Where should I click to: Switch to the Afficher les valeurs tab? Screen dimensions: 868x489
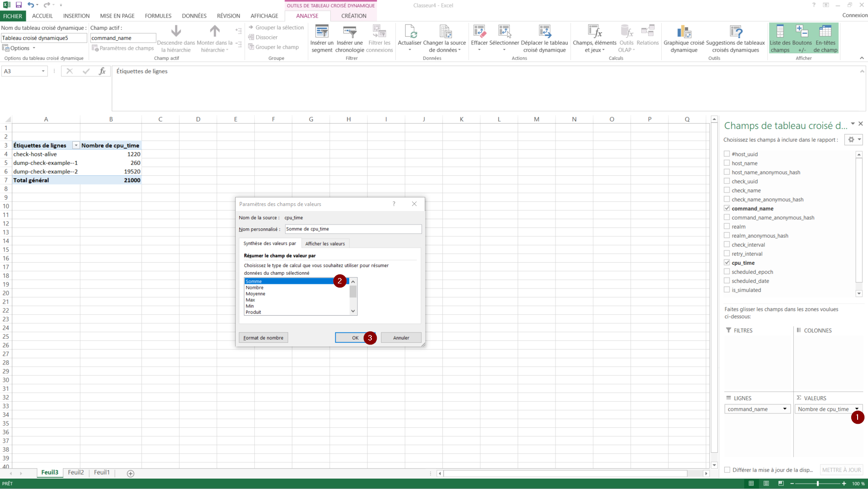325,244
